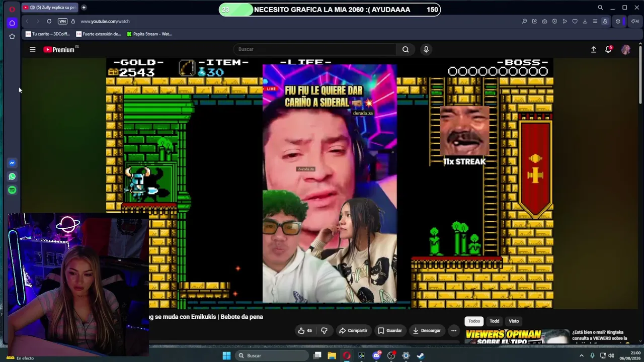The image size is (644, 362).
Task: Open the Opera extensions cube icon
Action: [x=618, y=21]
